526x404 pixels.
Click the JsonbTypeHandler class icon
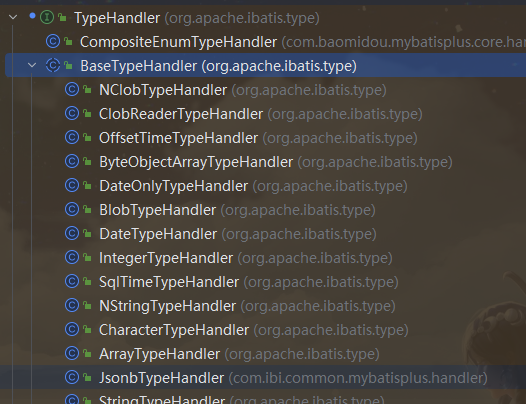pos(72,377)
